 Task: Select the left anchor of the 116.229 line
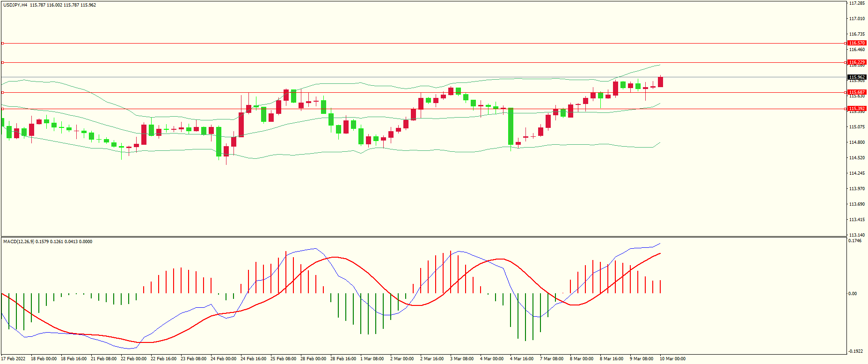pos(2,62)
